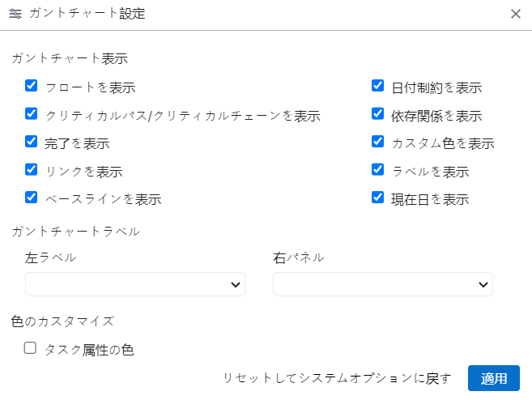
Task: Close the ガントチャート設定 dialog
Action: 516,14
